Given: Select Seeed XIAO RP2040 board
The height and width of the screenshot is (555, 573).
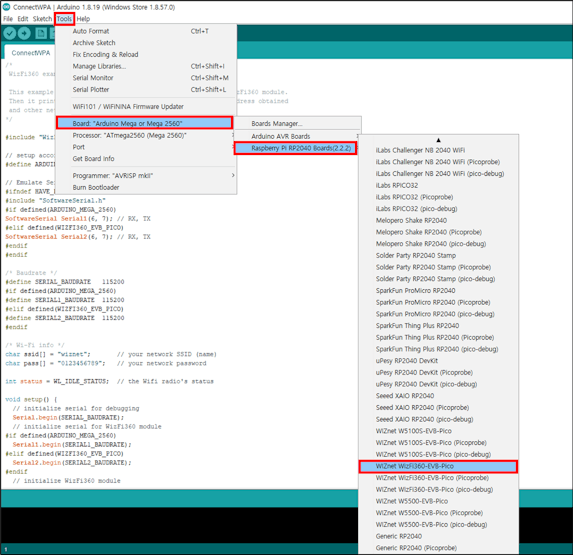Looking at the screenshot, I should pos(439,396).
